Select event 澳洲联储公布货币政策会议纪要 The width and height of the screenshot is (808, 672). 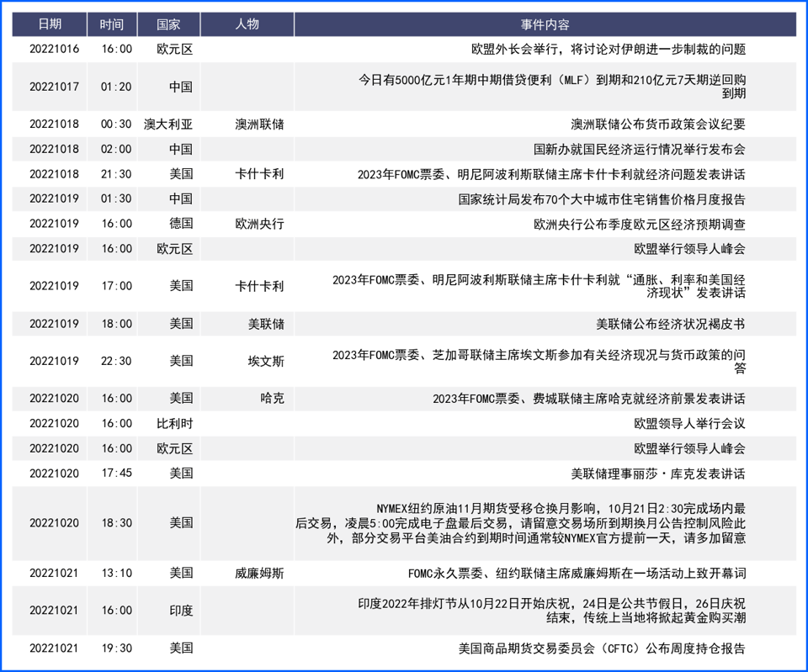click(657, 124)
